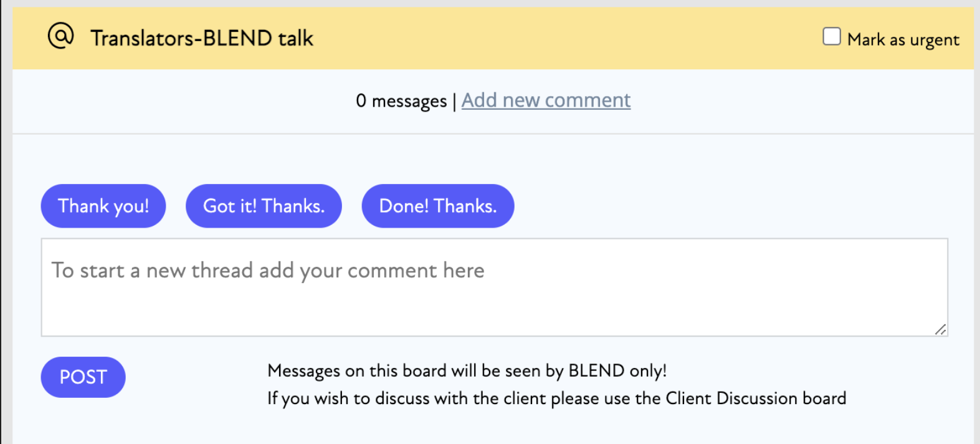Click the yellow board header bar

pyautogui.click(x=493, y=38)
